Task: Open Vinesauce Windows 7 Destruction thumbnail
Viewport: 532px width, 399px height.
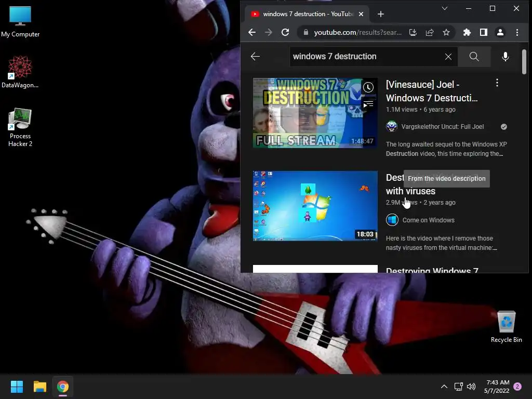Action: (315, 113)
